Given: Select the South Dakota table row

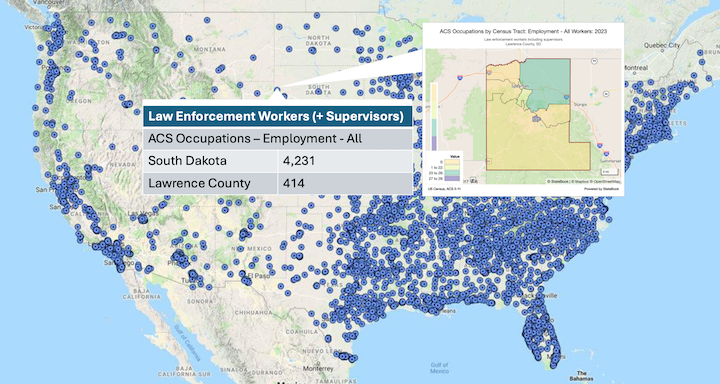Looking at the screenshot, I should (x=277, y=161).
